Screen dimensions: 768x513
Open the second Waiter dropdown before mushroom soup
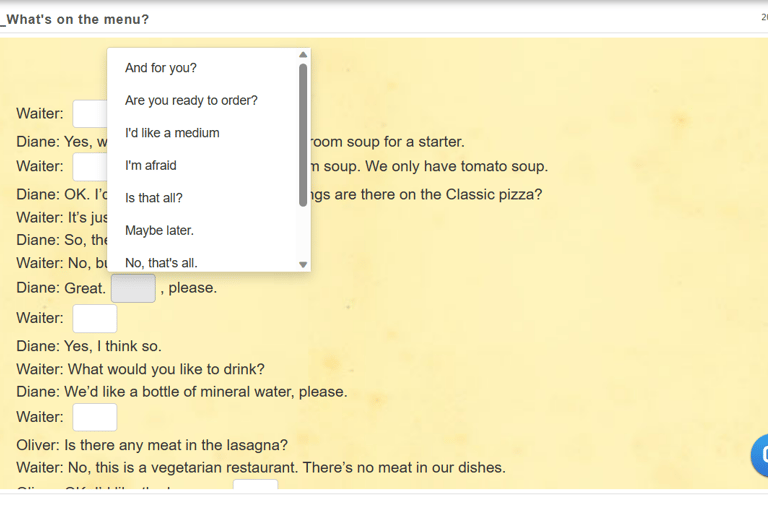90,167
